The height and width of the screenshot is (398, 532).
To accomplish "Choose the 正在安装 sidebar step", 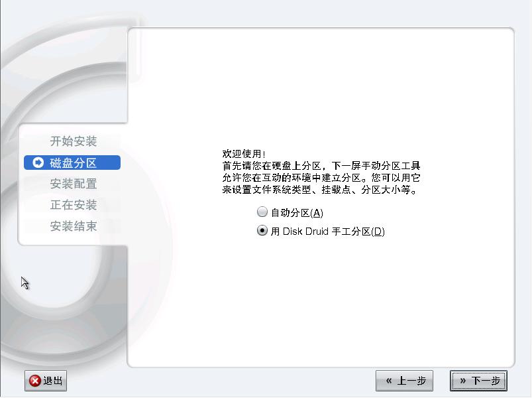I will pos(74,205).
